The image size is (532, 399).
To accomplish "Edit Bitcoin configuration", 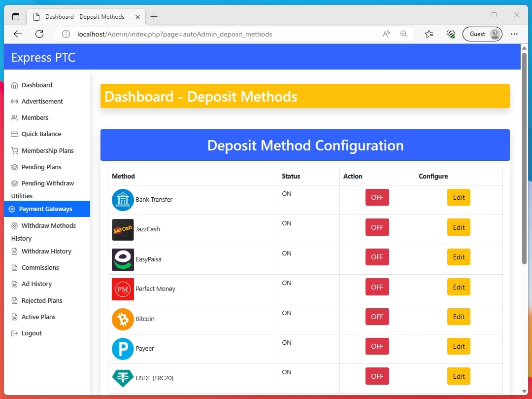I will coord(459,317).
